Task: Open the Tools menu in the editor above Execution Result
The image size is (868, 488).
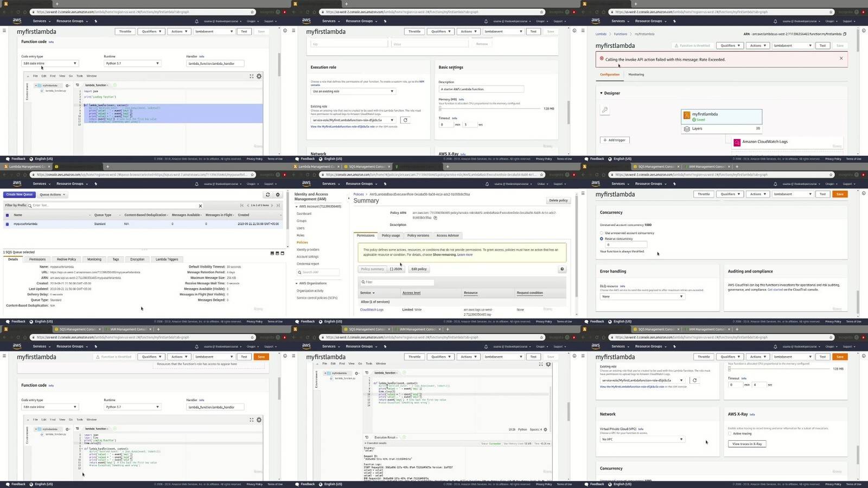Action: pos(369,364)
